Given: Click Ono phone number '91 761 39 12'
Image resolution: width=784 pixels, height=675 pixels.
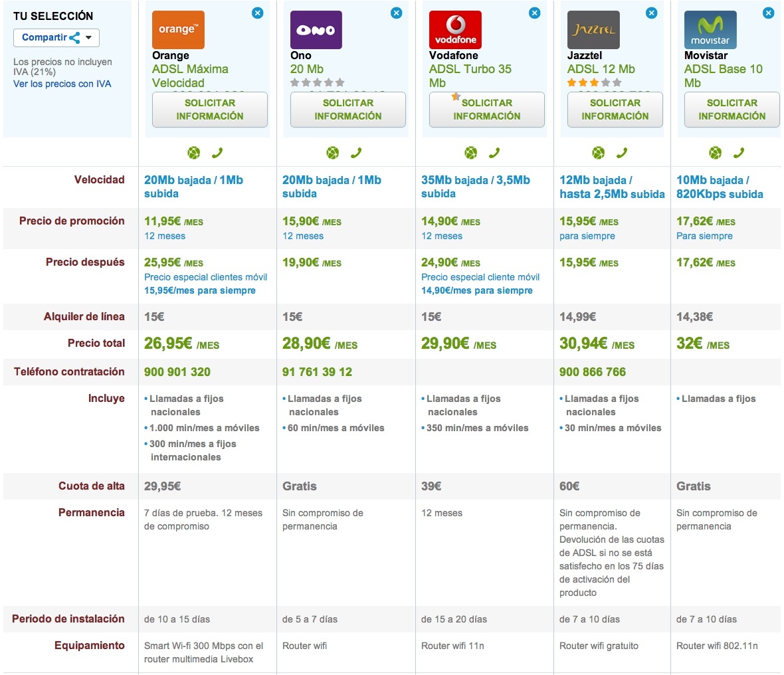Looking at the screenshot, I should pos(317,372).
